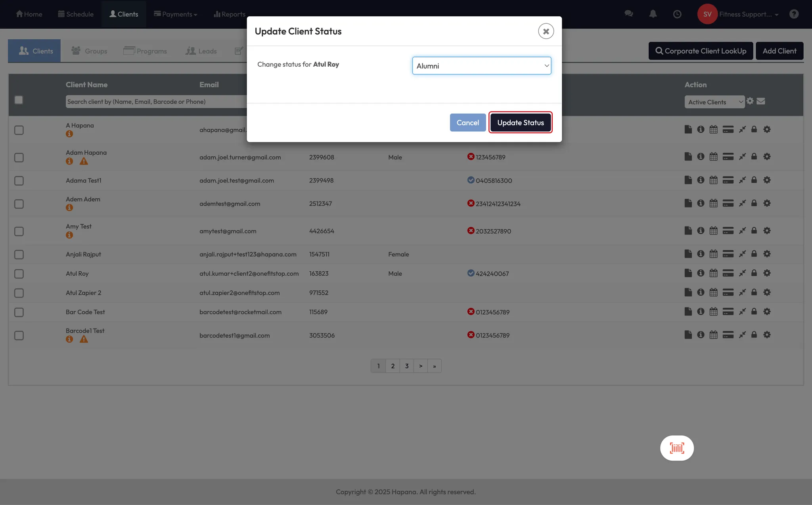This screenshot has height=505, width=812.
Task: Open the Alumni status dropdown
Action: click(481, 66)
